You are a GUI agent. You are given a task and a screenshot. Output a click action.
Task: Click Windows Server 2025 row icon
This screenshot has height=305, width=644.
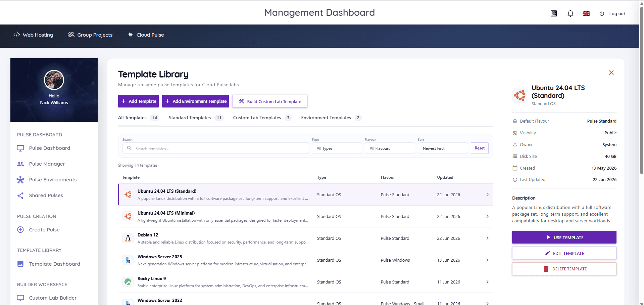pyautogui.click(x=128, y=260)
